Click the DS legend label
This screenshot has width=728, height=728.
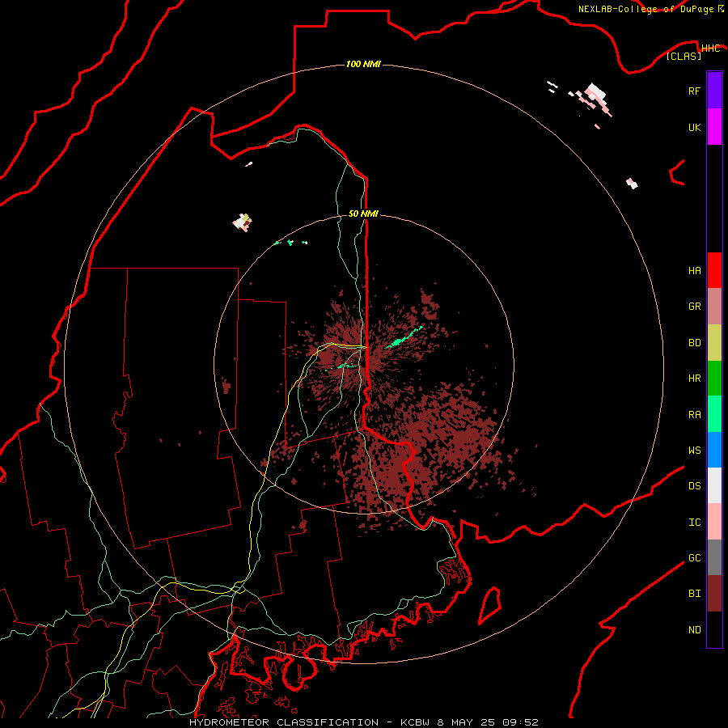pos(694,486)
